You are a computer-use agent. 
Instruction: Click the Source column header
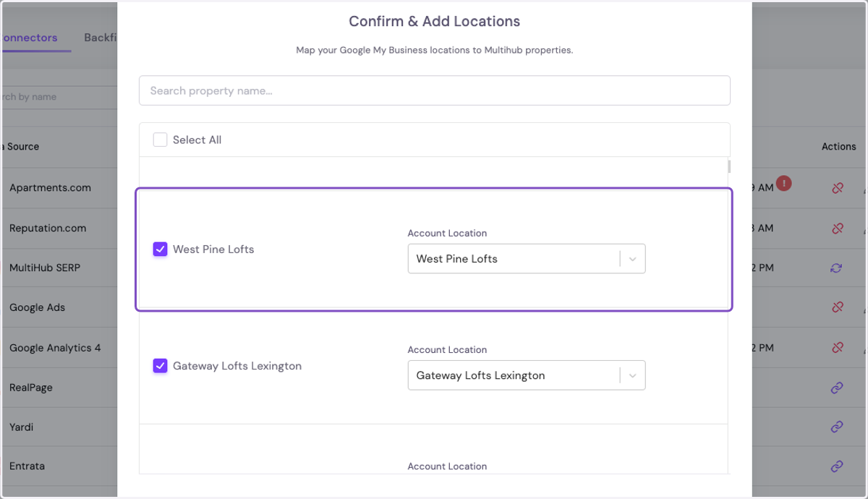pos(20,146)
